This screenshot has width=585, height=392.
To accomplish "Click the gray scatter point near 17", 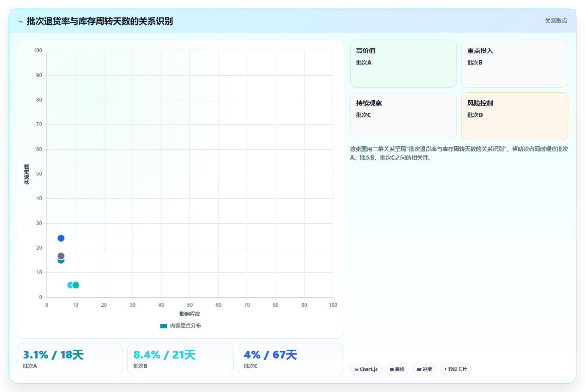I will point(61,256).
